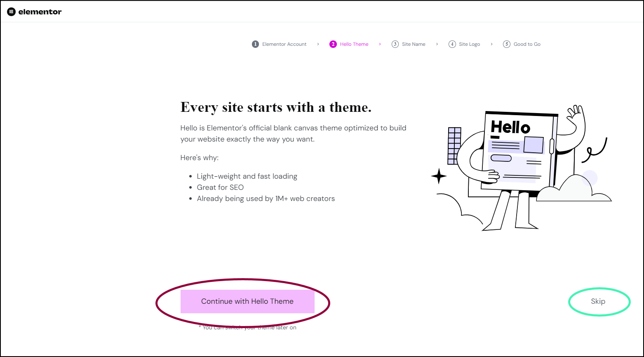Click the chevron after Site Logo
Viewport: 644px width, 357px height.
[x=491, y=44]
